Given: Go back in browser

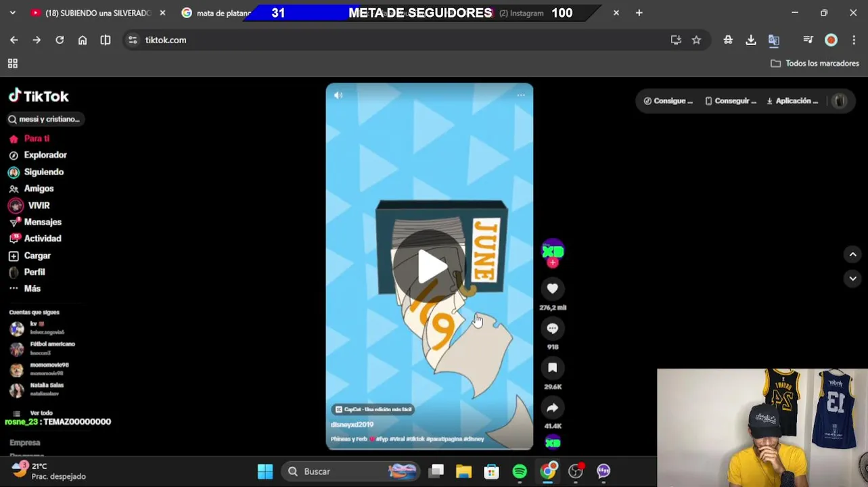Looking at the screenshot, I should 14,40.
